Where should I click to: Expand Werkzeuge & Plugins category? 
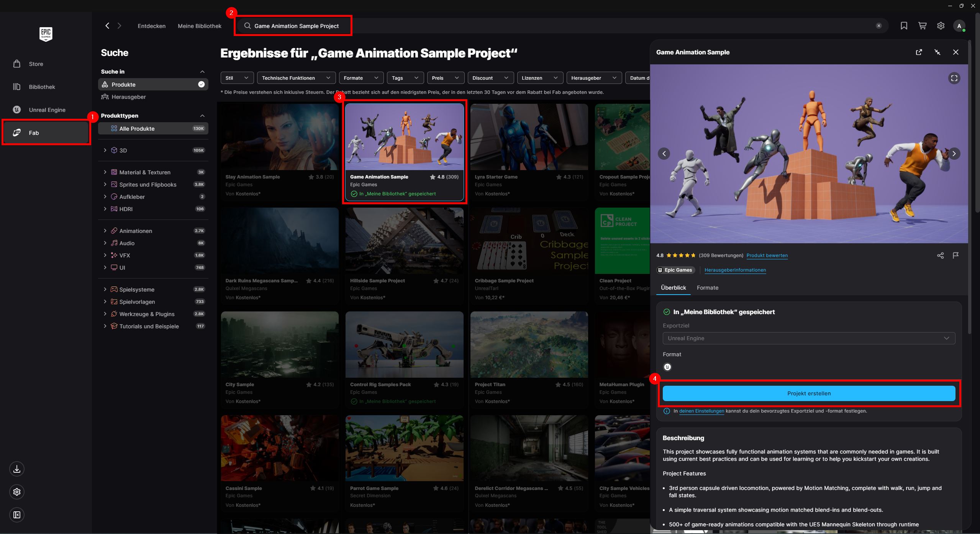(x=105, y=314)
